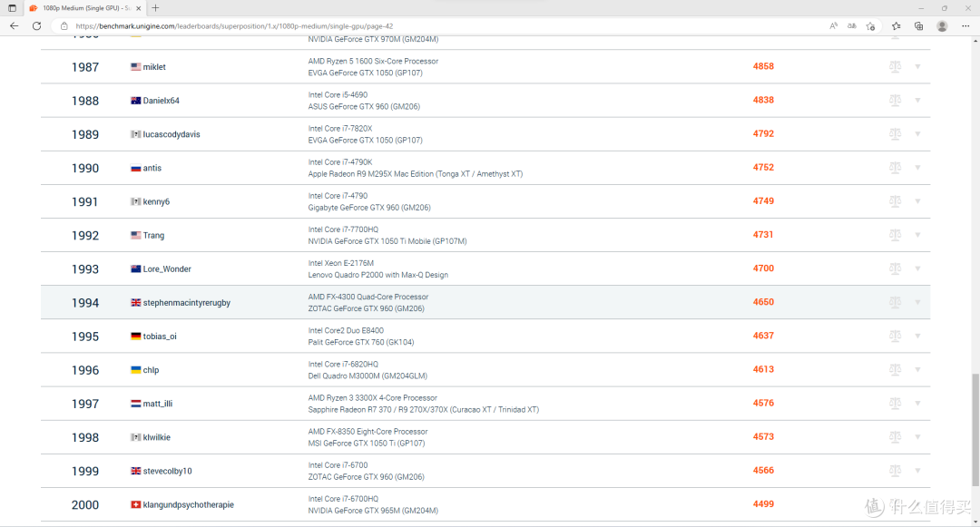
Task: Reload the page with refresh icon
Action: [37, 26]
